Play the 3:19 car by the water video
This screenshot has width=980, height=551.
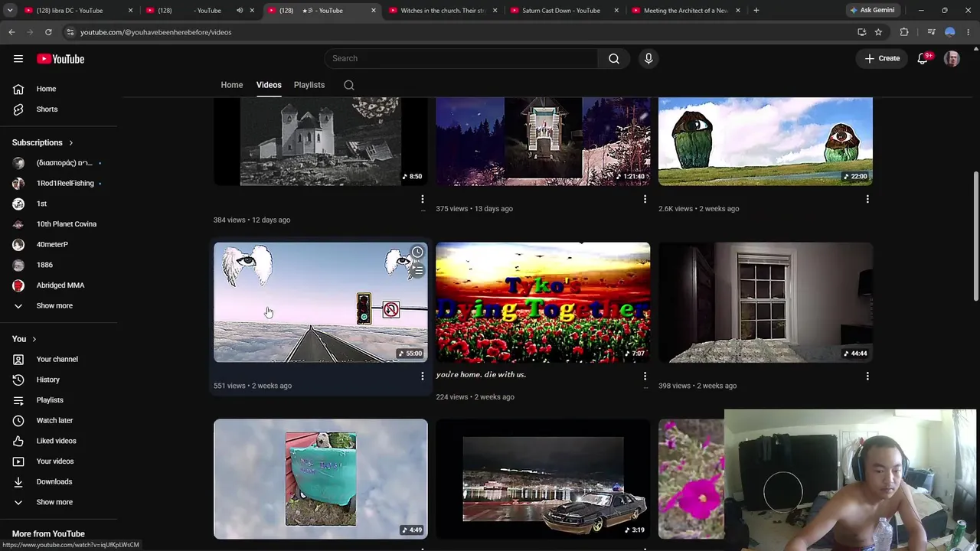click(543, 479)
